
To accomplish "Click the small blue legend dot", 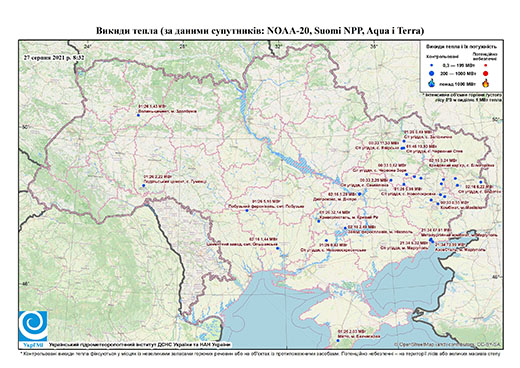I will [432, 65].
